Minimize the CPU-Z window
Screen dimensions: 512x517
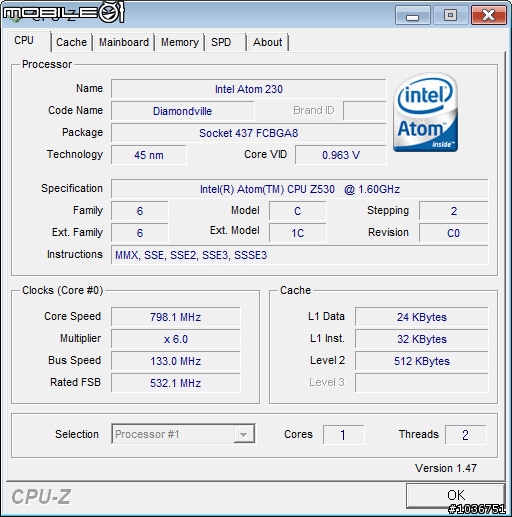[x=413, y=15]
